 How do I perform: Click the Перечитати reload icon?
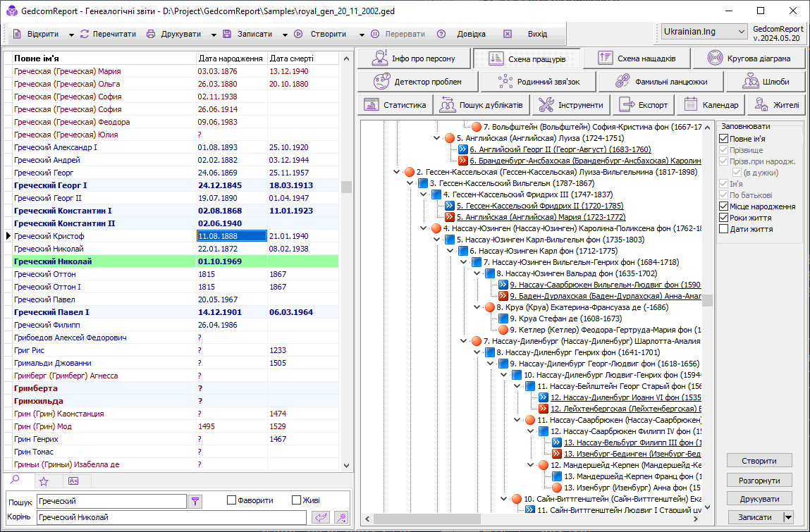(x=85, y=34)
